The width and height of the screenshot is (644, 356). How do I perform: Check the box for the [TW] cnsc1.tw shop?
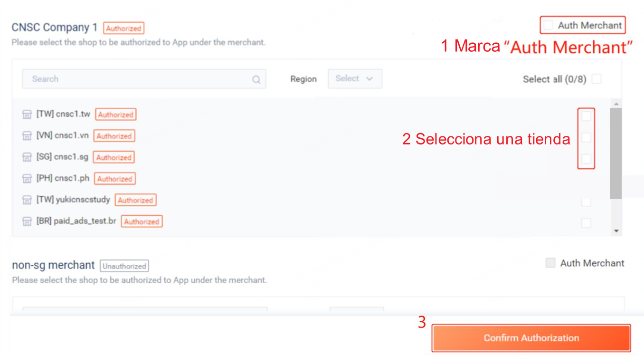click(x=586, y=115)
